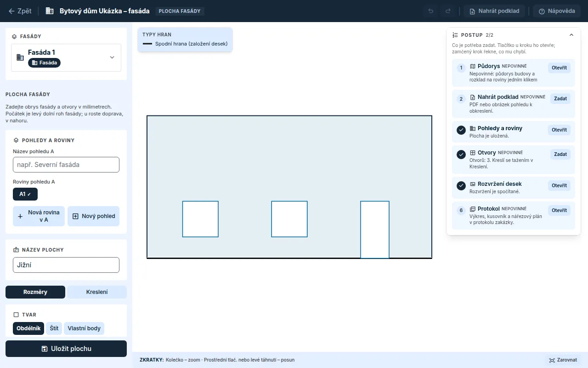Select Vlastní body shape option

click(x=84, y=328)
